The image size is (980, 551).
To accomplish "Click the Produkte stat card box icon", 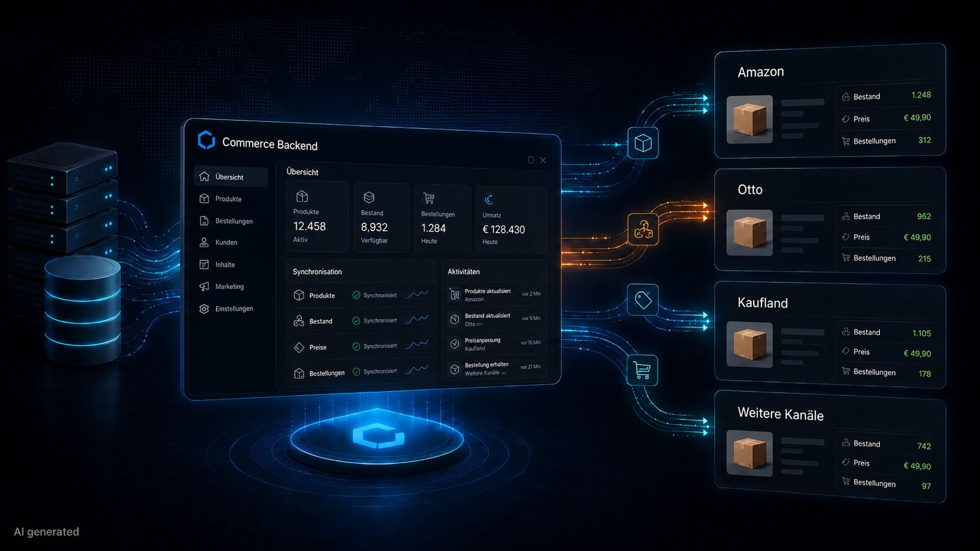I will tap(302, 196).
